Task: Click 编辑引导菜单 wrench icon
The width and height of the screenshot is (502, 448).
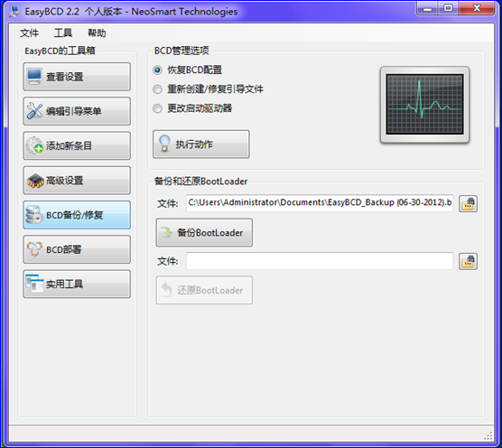Action: click(34, 111)
